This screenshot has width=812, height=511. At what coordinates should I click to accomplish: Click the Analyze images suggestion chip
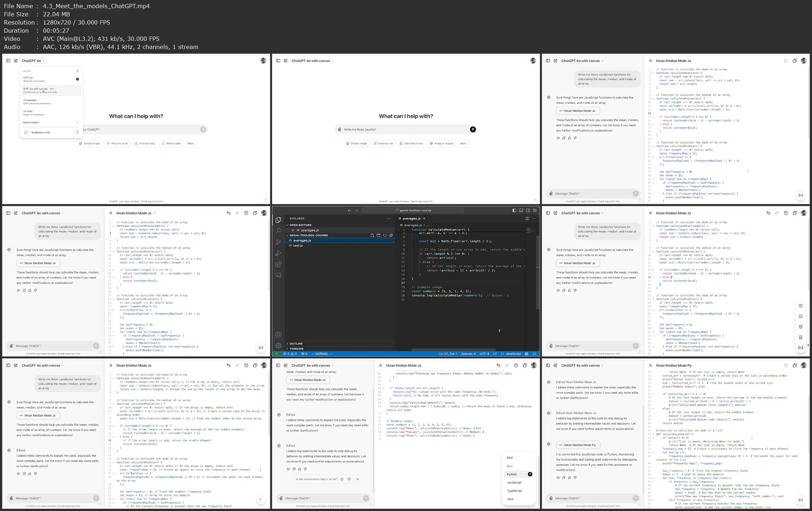(442, 143)
